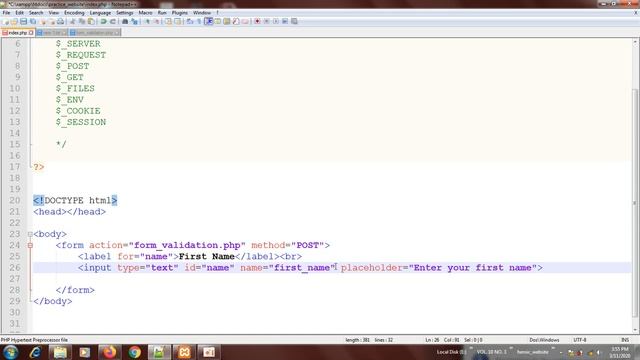Viewport: 640px width, 360px height.
Task: Open Google Chrome from taskbar
Action: tap(134, 352)
